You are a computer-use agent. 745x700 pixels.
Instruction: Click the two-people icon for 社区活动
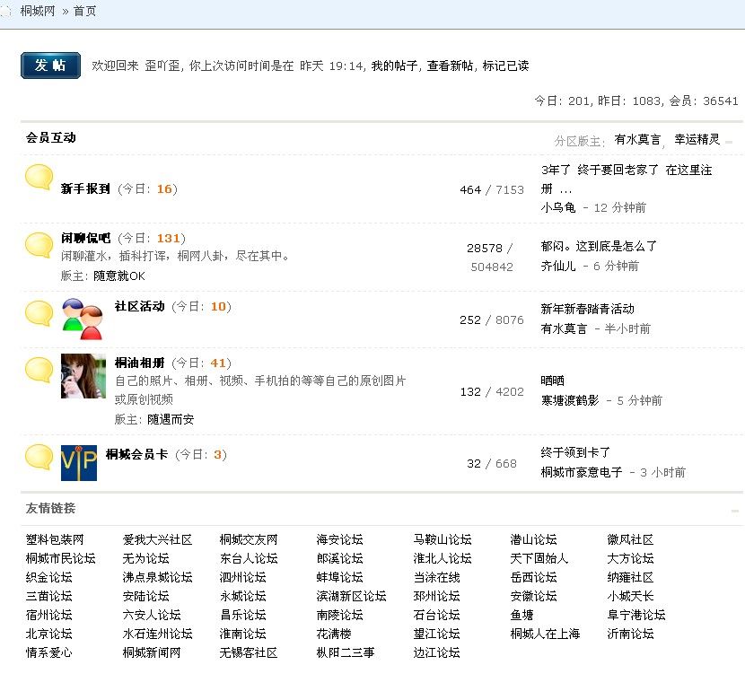click(x=83, y=319)
